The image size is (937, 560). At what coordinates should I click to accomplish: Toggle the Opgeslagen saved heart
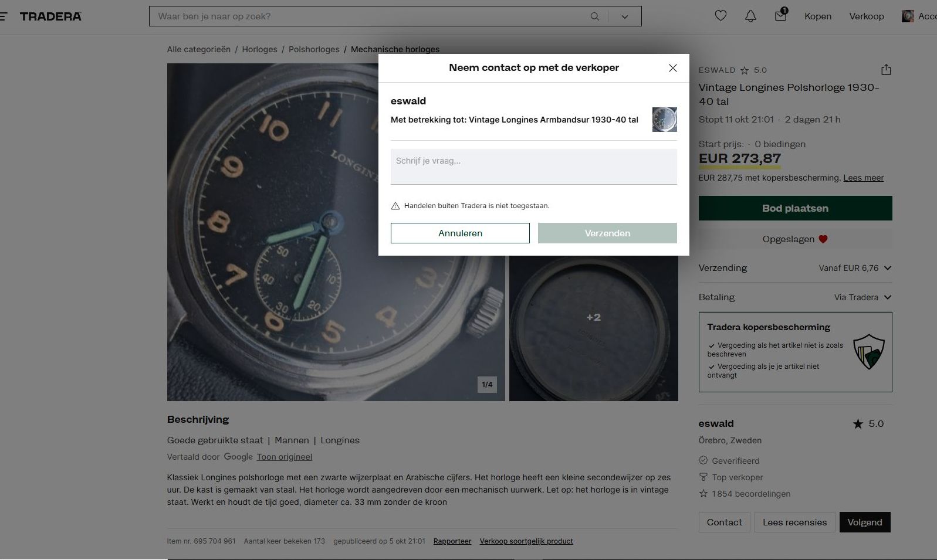795,239
